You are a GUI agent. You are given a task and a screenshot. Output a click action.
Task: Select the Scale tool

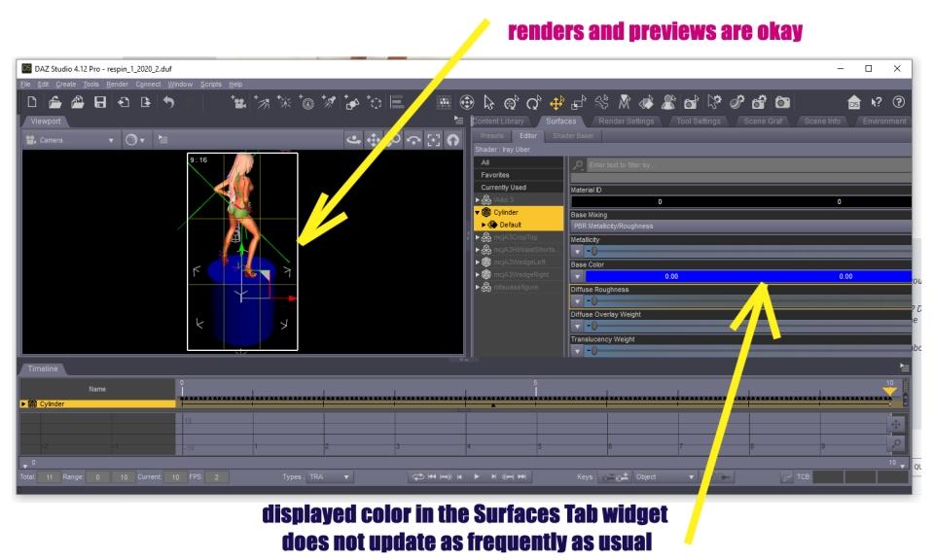578,103
